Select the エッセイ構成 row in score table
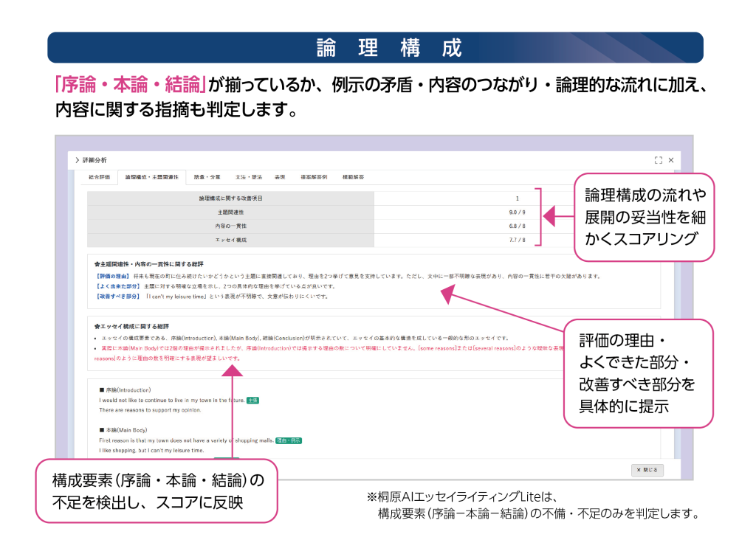The image size is (756, 554). pos(230,240)
